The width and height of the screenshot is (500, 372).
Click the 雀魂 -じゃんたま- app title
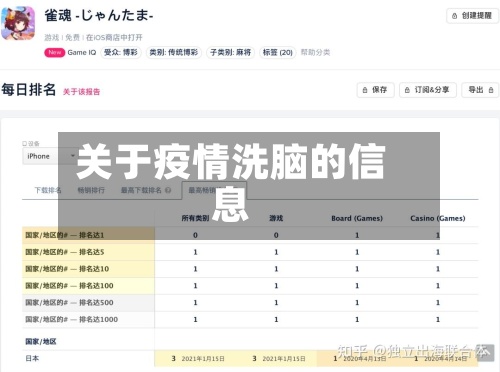(99, 16)
